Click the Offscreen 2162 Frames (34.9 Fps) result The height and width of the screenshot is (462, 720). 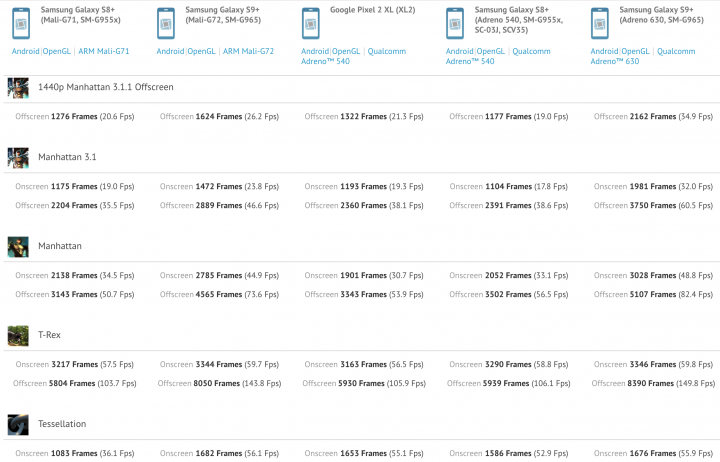[x=653, y=117]
